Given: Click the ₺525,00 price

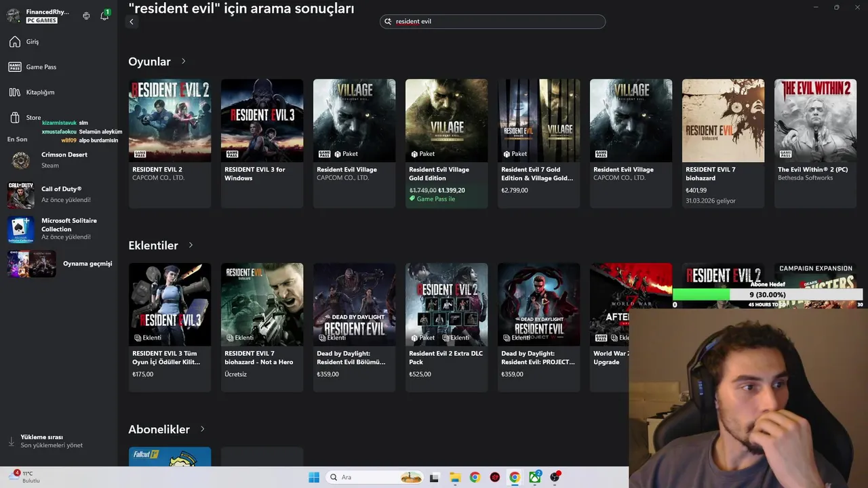Looking at the screenshot, I should click(x=420, y=374).
